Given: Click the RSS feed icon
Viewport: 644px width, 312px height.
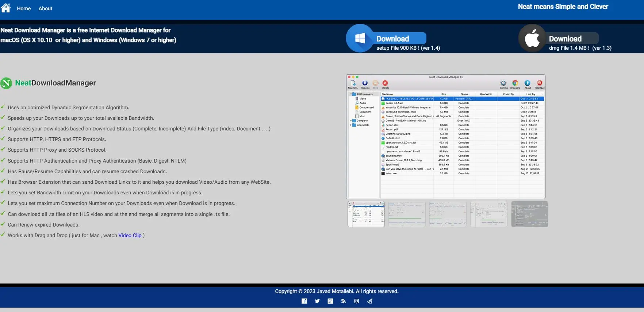Looking at the screenshot, I should (344, 301).
